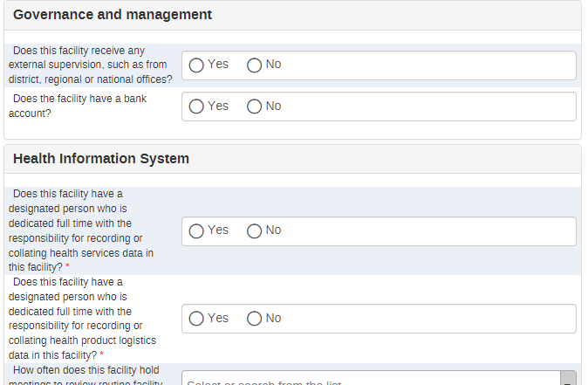The height and width of the screenshot is (385, 588).
Task: Mark Yes for health services data person
Action: (196, 231)
